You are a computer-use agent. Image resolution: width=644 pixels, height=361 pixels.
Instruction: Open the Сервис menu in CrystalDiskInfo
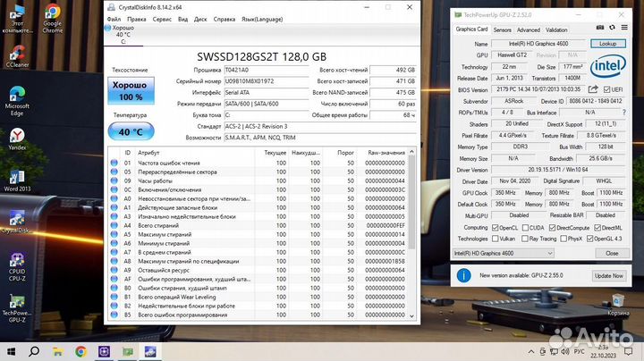click(163, 18)
